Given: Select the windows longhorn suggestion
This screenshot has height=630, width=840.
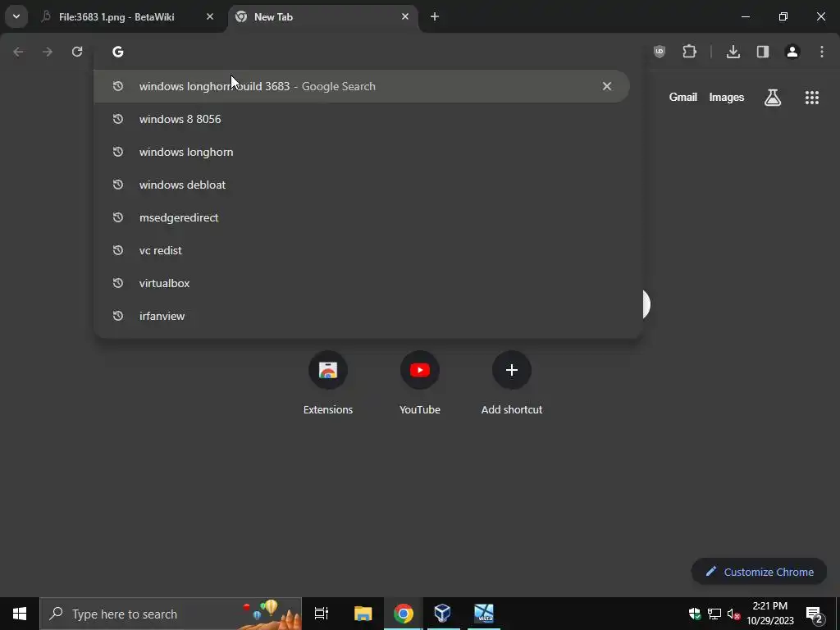Looking at the screenshot, I should coord(368,152).
